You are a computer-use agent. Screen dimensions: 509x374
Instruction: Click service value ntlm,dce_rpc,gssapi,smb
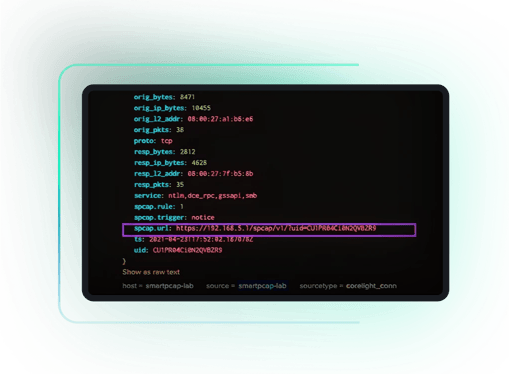[213, 196]
